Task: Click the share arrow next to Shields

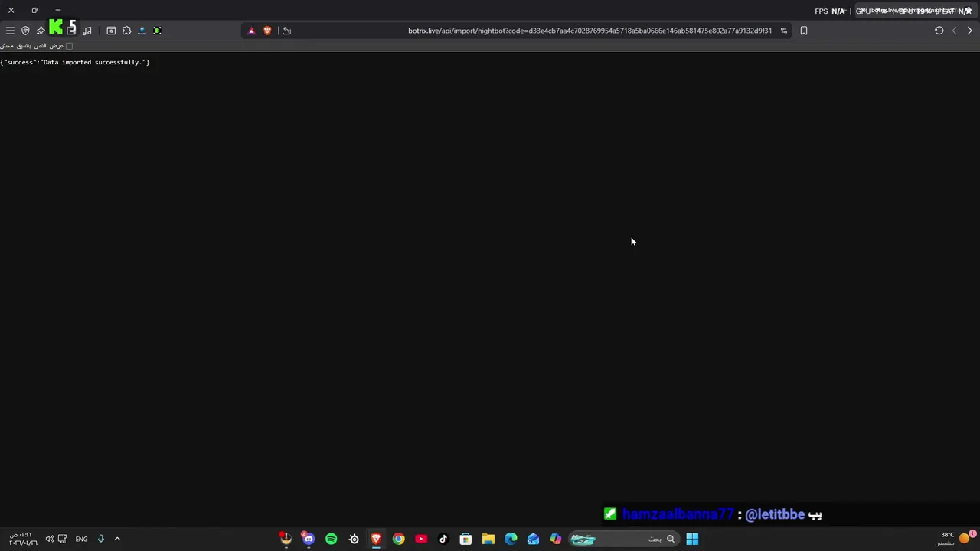Action: click(x=287, y=31)
